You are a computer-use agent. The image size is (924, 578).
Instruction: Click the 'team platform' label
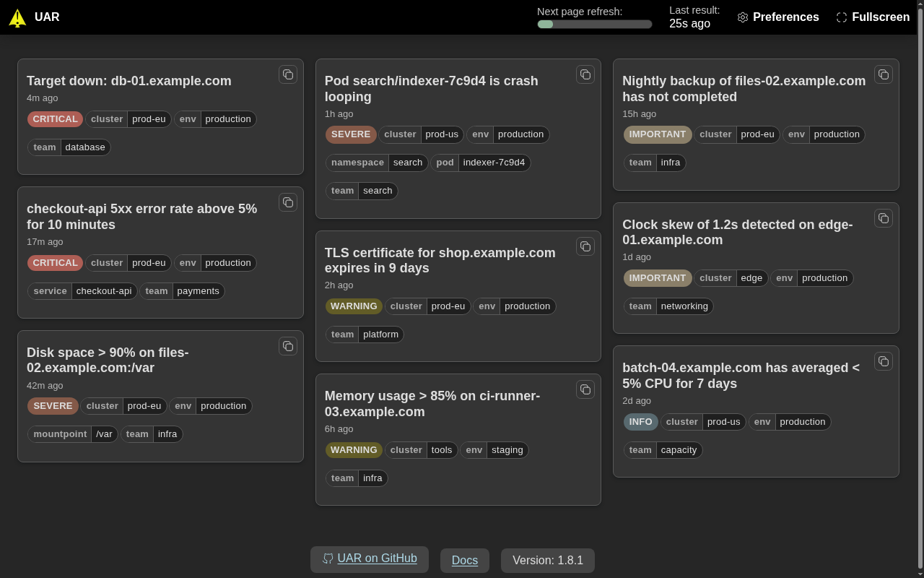365,335
